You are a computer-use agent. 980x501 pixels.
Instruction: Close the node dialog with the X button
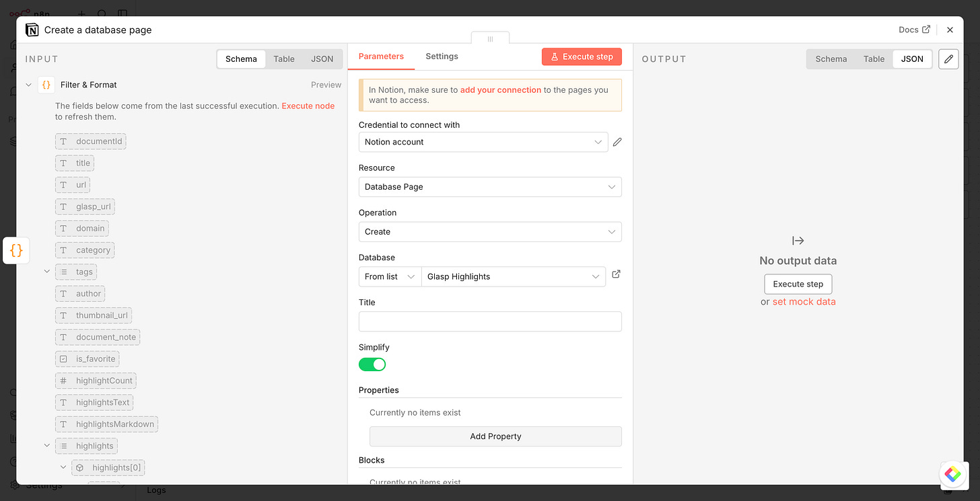[x=950, y=30]
